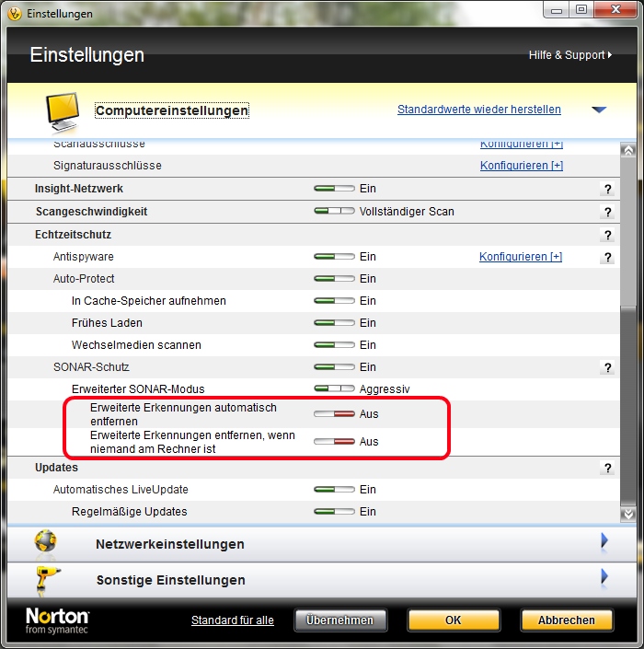Open help for SONAR-Schutz
This screenshot has height=649, width=644.
point(607,367)
